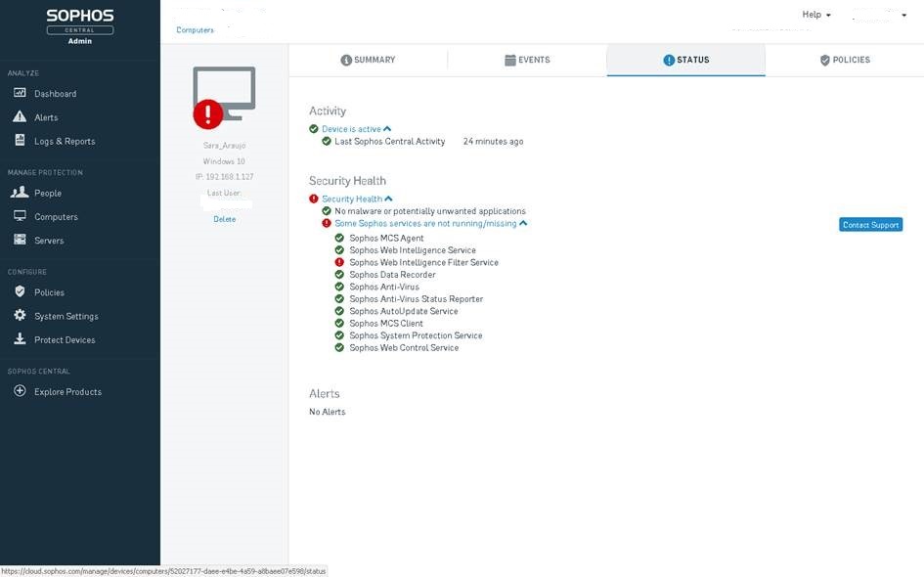
Task: Click the Last Sophos Central Activity text
Action: [x=389, y=142]
